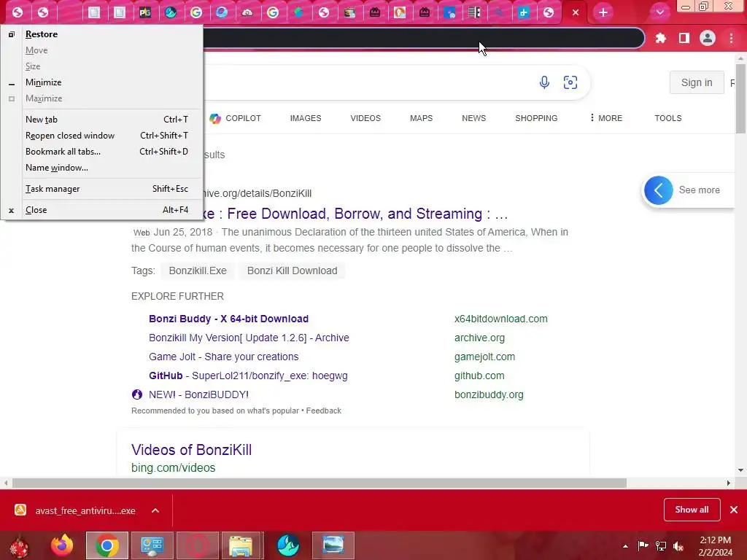Switch to News results
747x560 pixels.
point(473,118)
